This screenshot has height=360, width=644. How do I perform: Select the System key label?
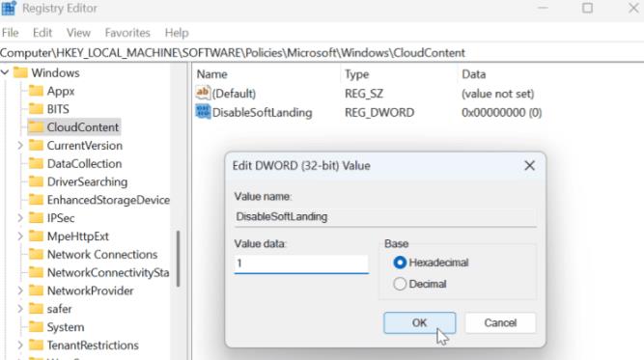pyautogui.click(x=66, y=327)
